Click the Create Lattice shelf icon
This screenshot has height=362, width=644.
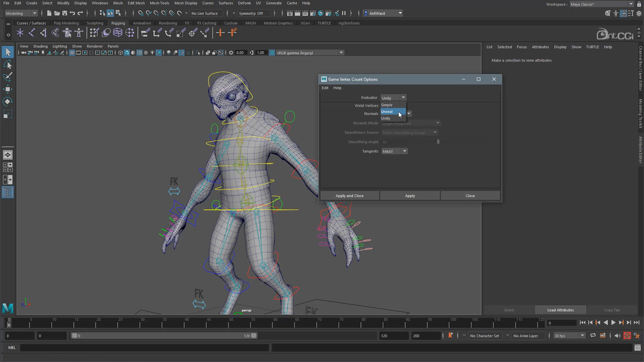[x=118, y=33]
